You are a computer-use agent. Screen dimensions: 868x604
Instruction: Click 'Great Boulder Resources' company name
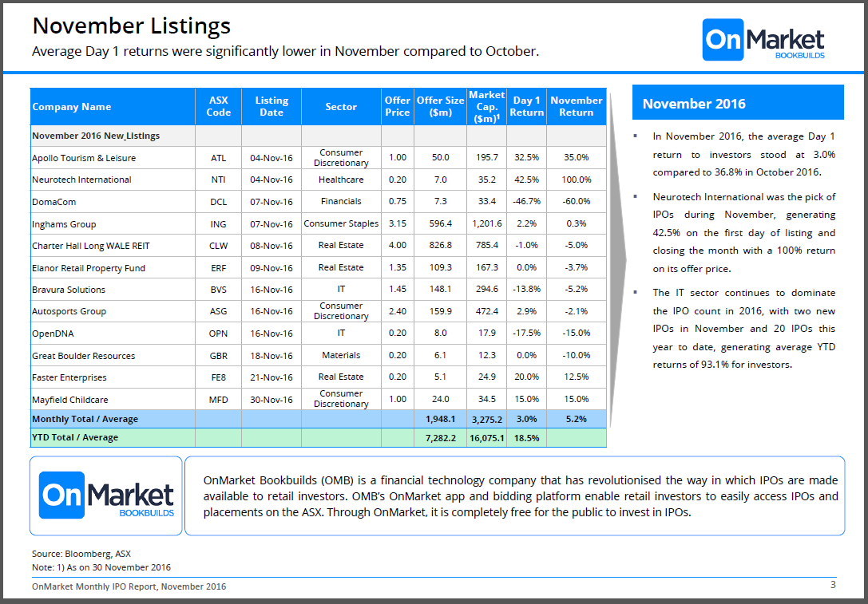pos(84,356)
